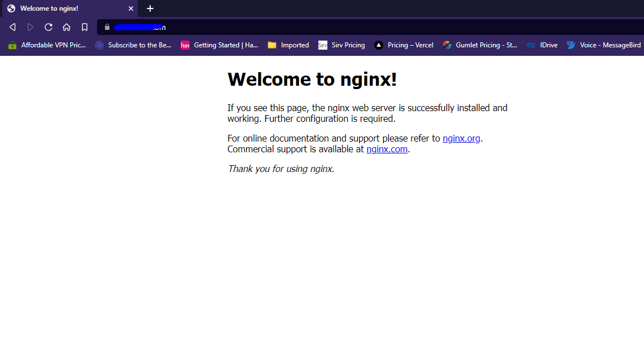Open the Sirv Pricing bookmark
The image size is (644, 339).
[341, 45]
